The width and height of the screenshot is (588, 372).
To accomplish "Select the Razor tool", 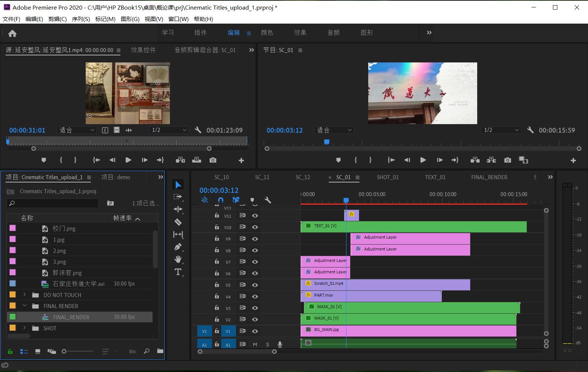I will click(x=178, y=222).
